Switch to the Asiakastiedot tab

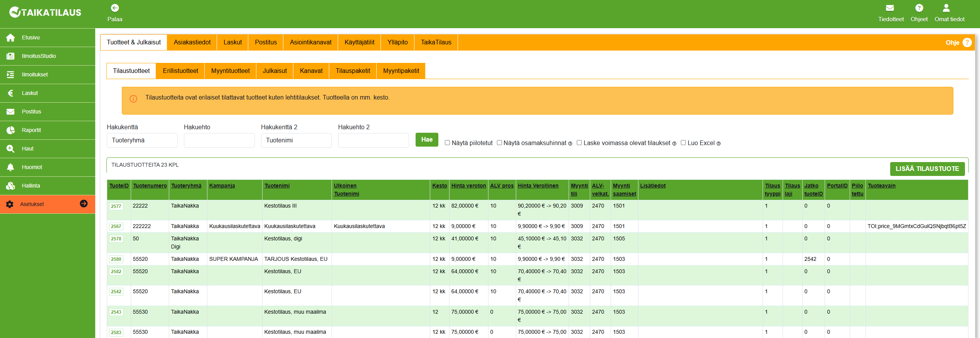point(192,42)
